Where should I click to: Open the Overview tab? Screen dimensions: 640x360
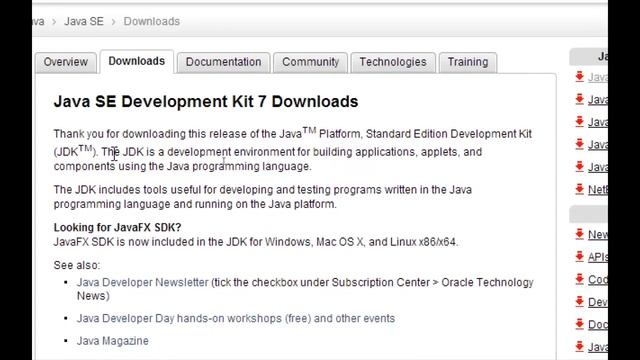(x=66, y=62)
